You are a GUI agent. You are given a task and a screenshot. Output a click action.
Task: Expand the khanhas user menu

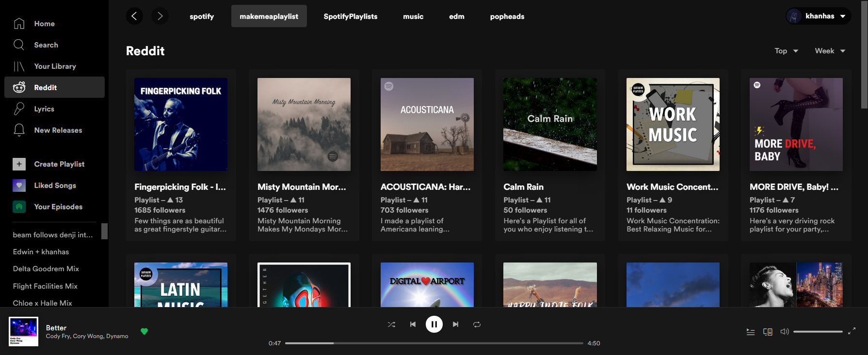pos(819,16)
